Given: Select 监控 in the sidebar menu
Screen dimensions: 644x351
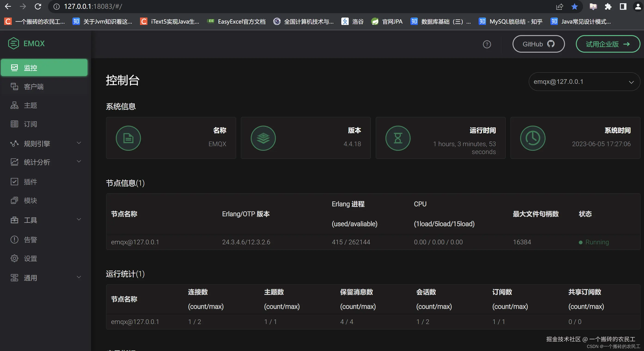Looking at the screenshot, I should tap(44, 67).
